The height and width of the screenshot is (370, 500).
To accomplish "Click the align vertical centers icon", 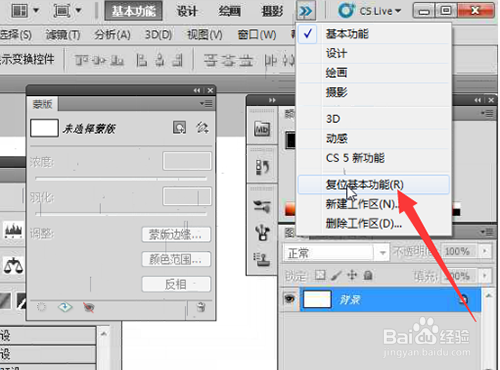I will 99,61.
